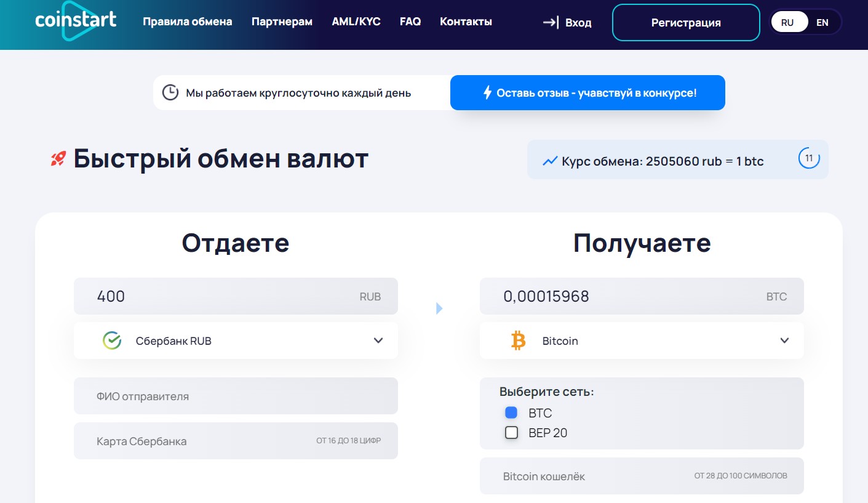Click the ФИО отправителя input field

click(236, 396)
